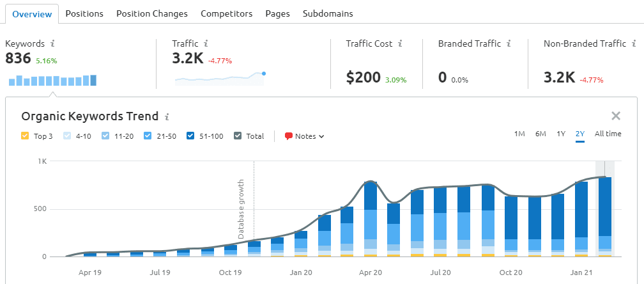Click the info icon beside Non-Branded Traffic
This screenshot has width=644, height=284.
[634, 43]
